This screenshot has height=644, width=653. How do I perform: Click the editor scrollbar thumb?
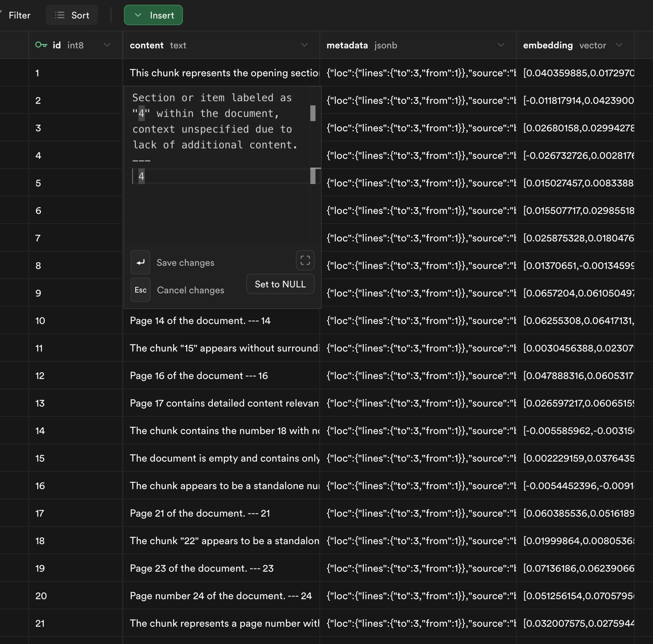(x=313, y=113)
